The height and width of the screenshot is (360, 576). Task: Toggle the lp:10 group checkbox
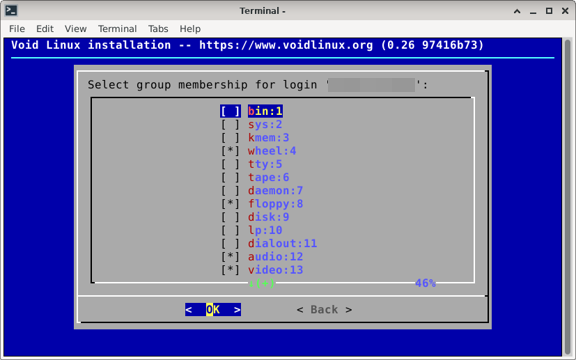pos(230,230)
